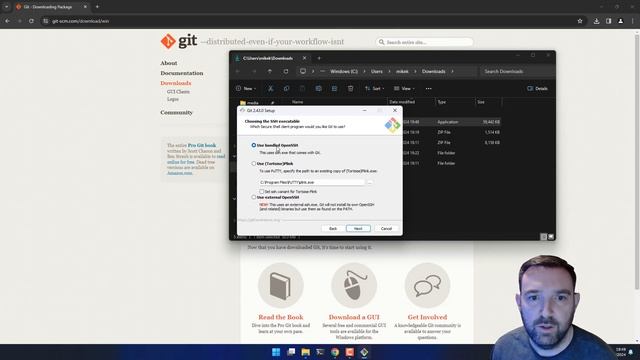Click the Search entire site field
The height and width of the screenshot is (360, 640).
(424, 42)
